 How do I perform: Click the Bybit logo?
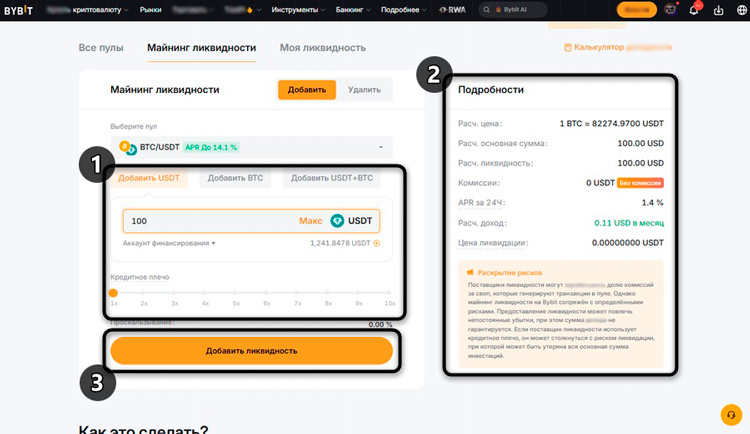(x=18, y=10)
